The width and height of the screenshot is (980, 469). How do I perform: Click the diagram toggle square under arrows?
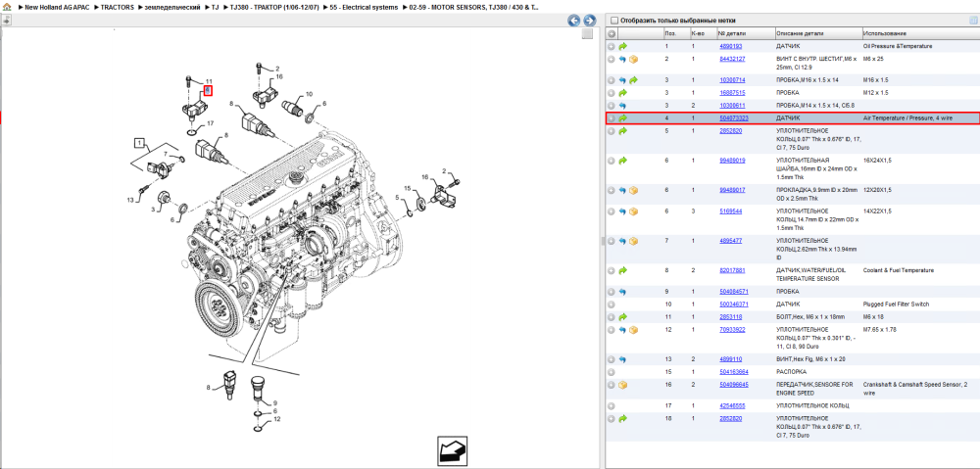tap(587, 33)
